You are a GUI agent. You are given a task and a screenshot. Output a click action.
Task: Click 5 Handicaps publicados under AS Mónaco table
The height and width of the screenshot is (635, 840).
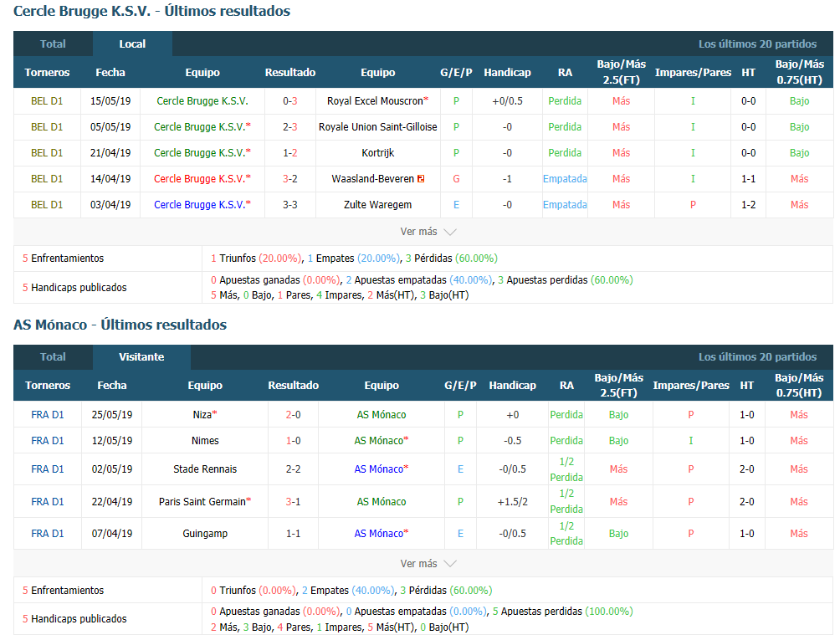point(74,618)
